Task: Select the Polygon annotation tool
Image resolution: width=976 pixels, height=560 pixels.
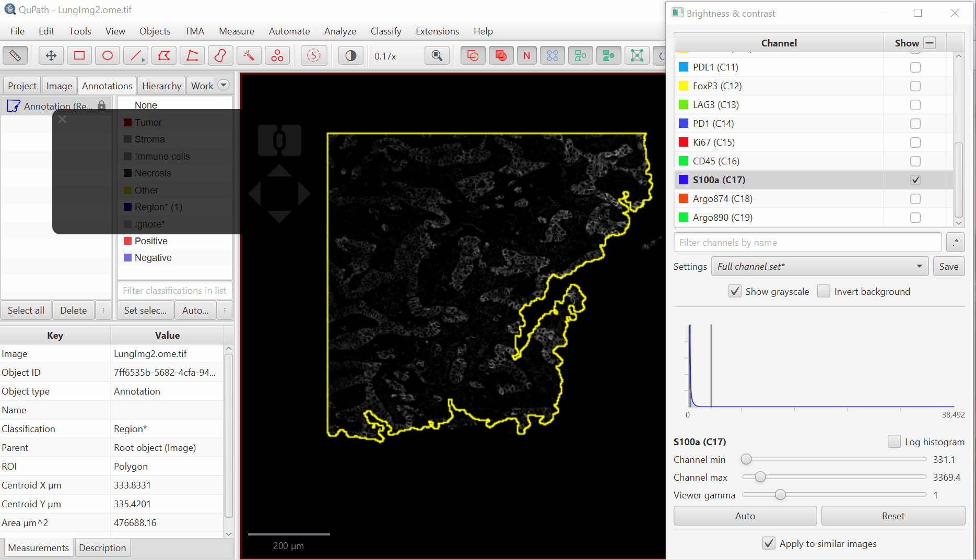Action: pyautogui.click(x=164, y=56)
